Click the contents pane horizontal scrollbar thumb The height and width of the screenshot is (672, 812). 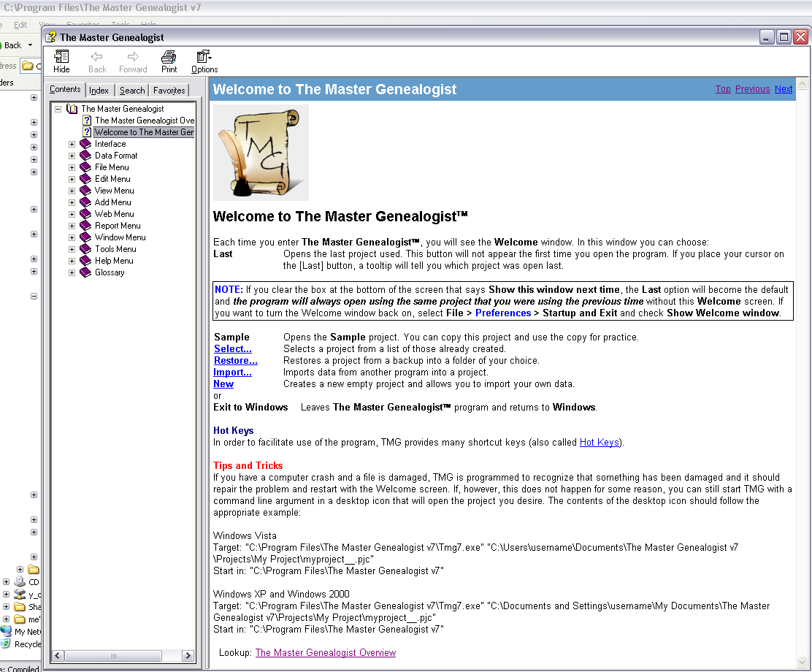113,655
